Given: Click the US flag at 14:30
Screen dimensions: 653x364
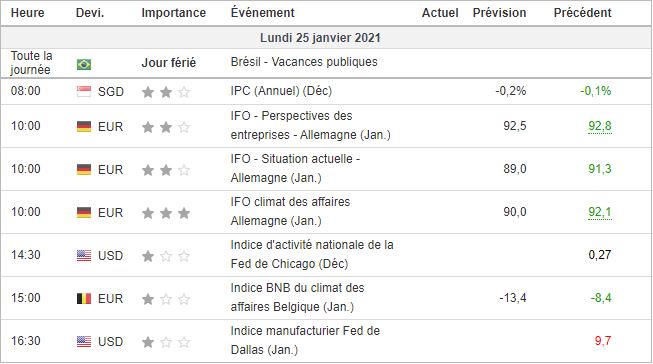Looking at the screenshot, I should coord(84,255).
